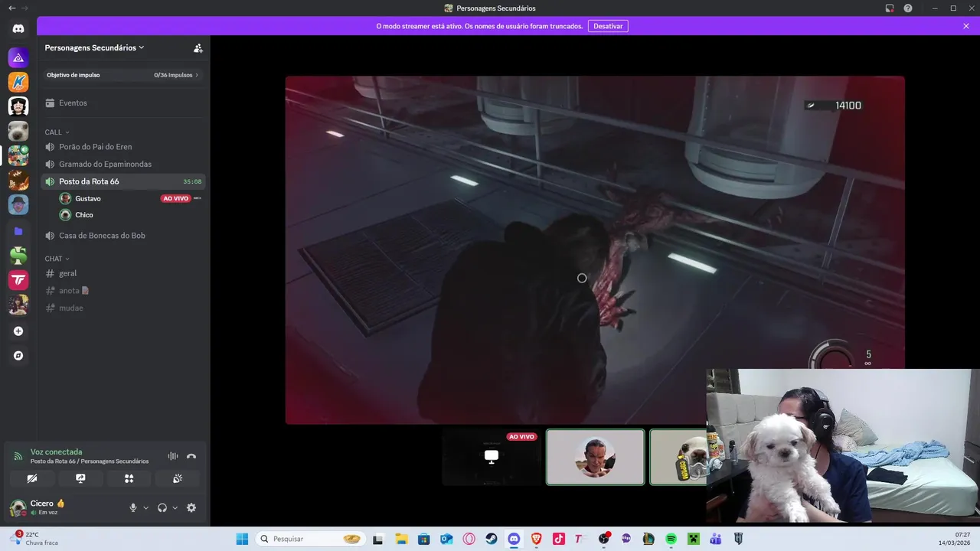Click the 35:08 call timer

tap(192, 181)
